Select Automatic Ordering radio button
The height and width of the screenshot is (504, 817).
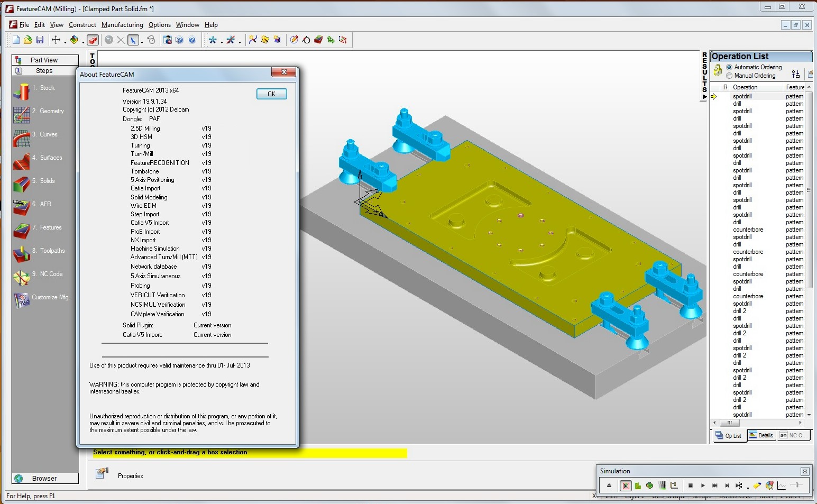729,67
